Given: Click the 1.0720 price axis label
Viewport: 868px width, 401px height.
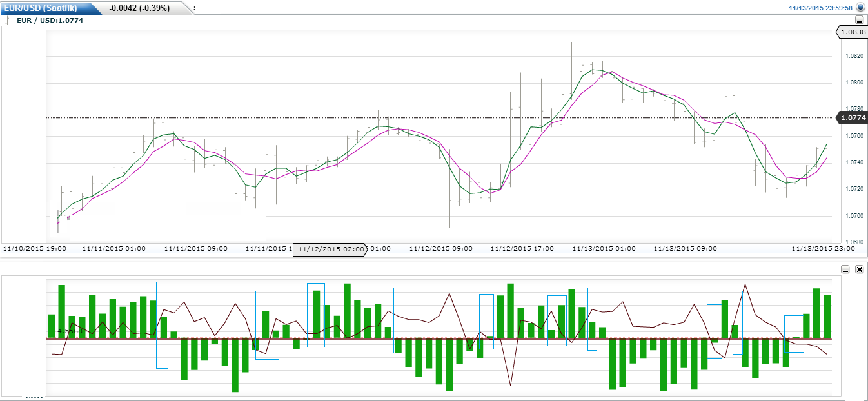Looking at the screenshot, I should pos(854,189).
